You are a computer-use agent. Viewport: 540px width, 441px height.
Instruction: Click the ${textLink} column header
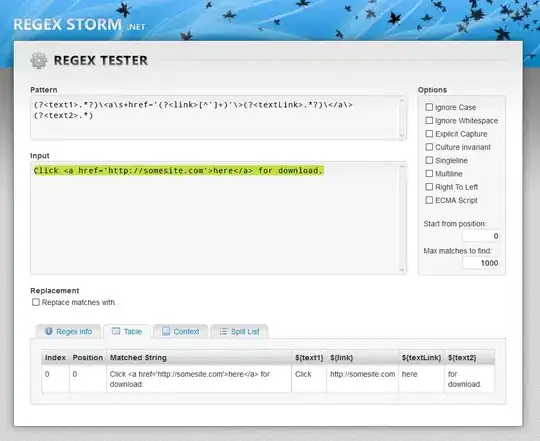pyautogui.click(x=422, y=358)
